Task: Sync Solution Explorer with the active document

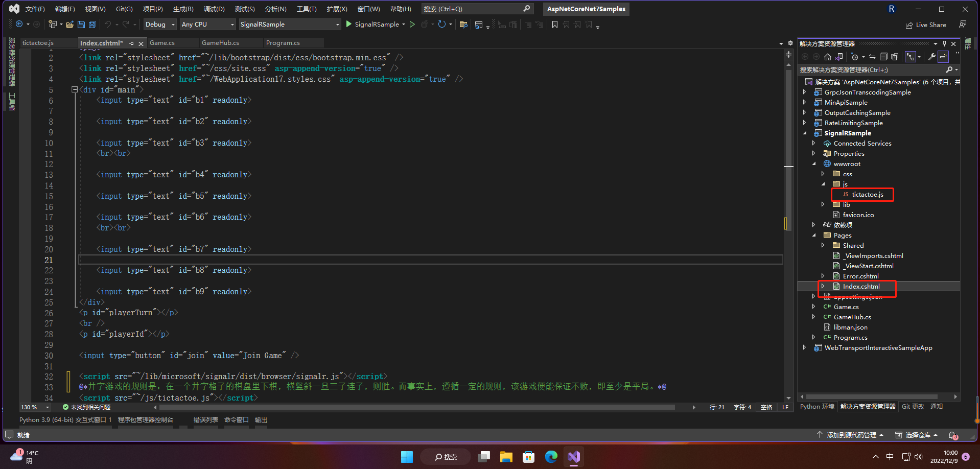Action: point(872,57)
